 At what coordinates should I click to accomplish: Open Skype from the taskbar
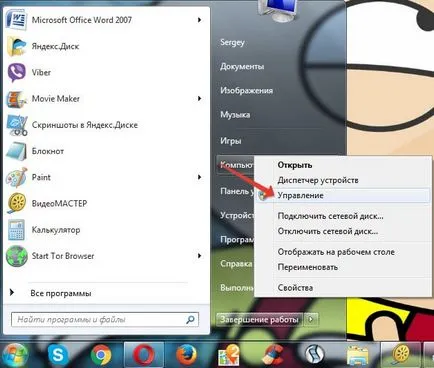pos(58,355)
